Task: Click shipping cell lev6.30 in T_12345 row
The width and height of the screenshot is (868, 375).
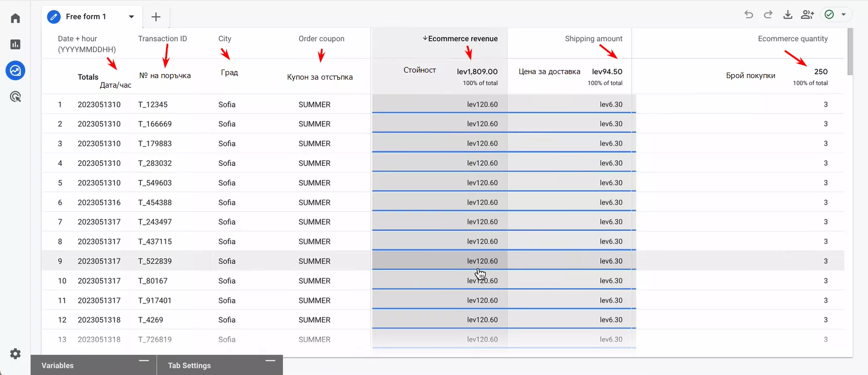Action: (611, 104)
